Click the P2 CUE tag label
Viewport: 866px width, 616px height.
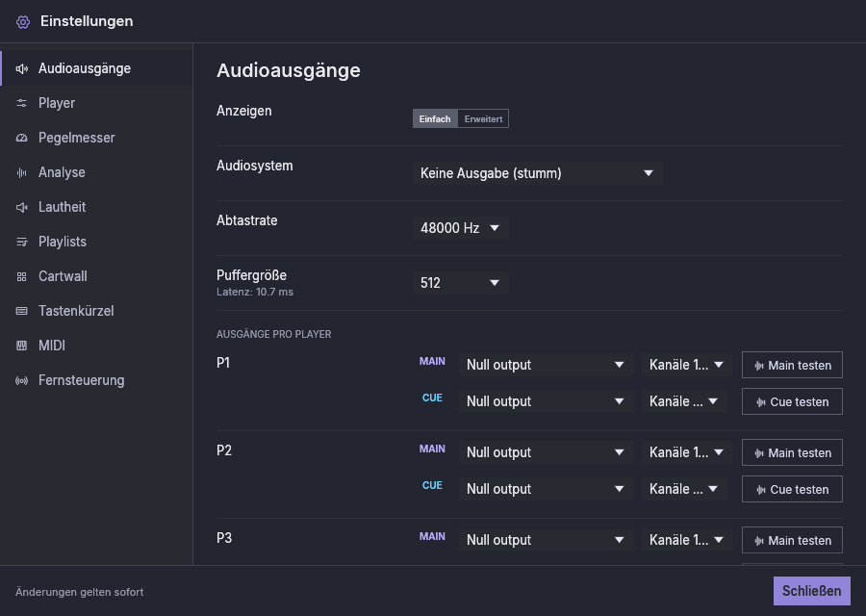click(432, 486)
